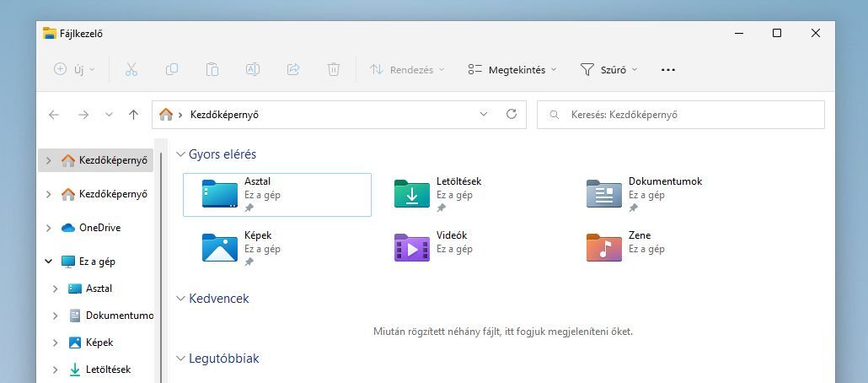Open the Új (New) menu button
Image resolution: width=868 pixels, height=383 pixels.
(74, 70)
